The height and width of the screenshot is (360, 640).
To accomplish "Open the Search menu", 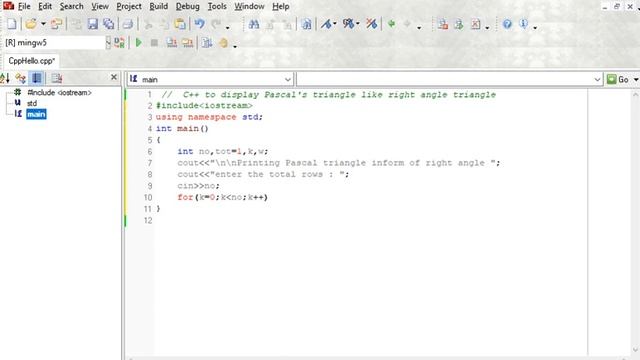I will point(71,7).
